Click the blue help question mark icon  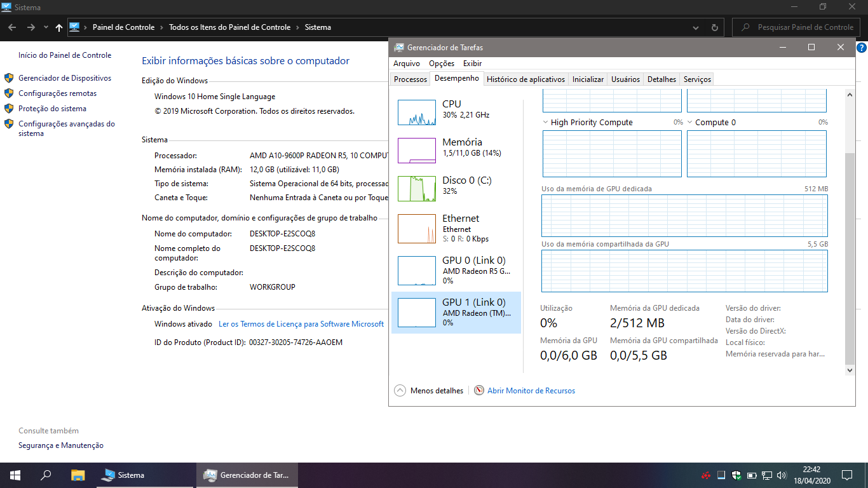pos(862,48)
